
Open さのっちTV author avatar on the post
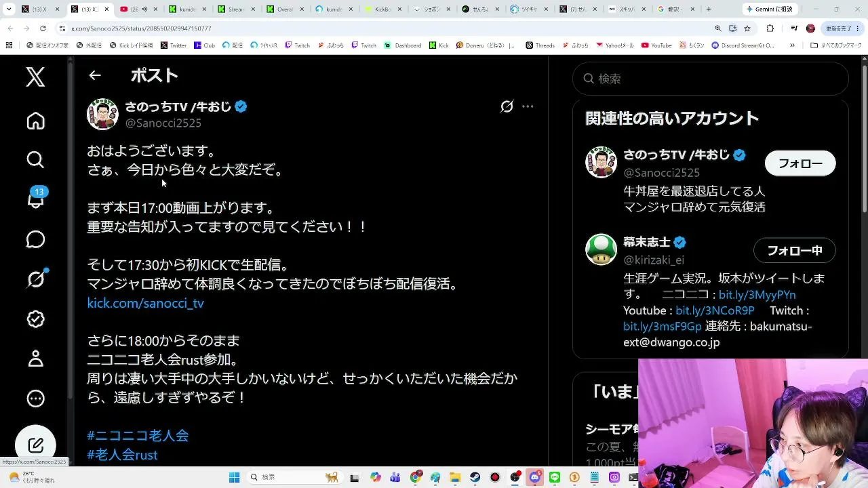tap(102, 114)
